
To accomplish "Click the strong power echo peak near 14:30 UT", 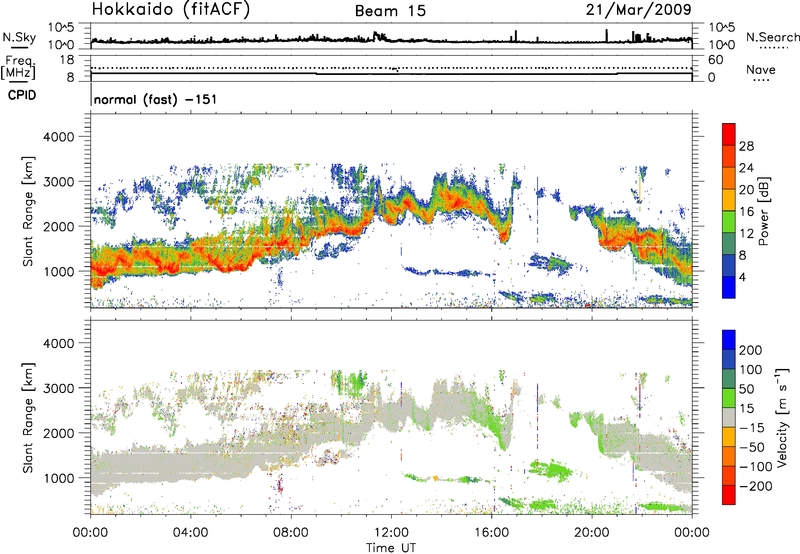I will click(x=454, y=200).
